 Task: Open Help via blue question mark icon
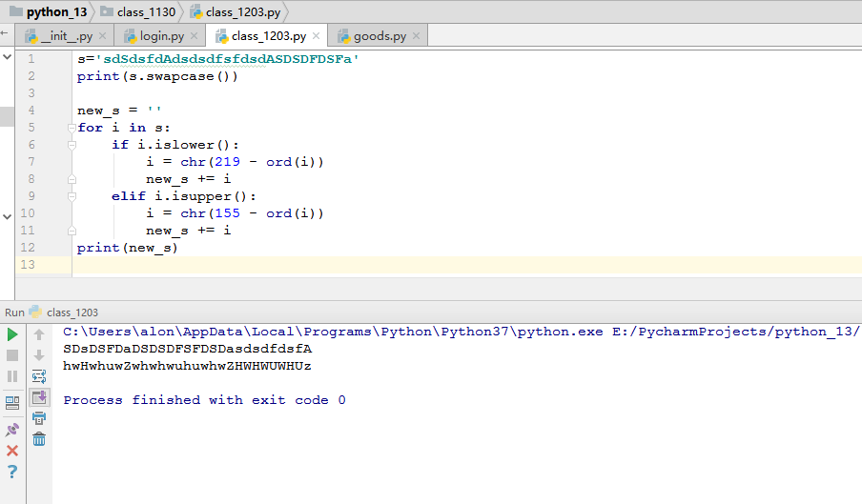pos(12,472)
